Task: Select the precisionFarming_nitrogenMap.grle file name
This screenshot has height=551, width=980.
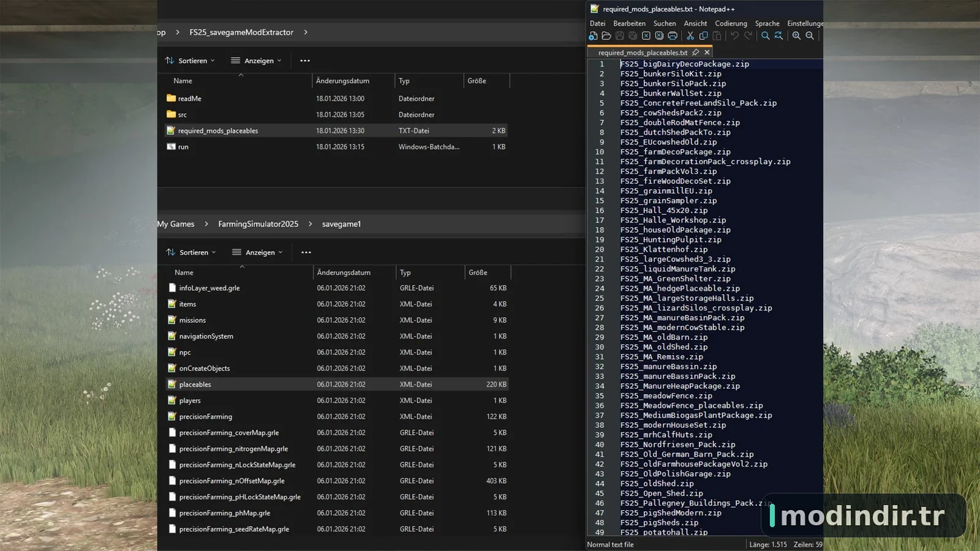Action: (233, 449)
